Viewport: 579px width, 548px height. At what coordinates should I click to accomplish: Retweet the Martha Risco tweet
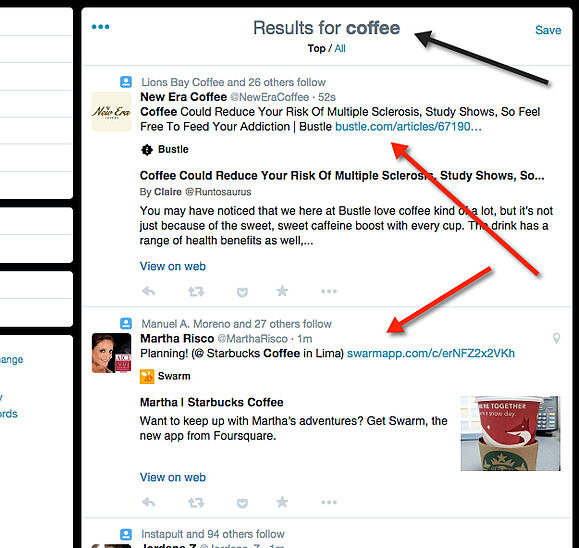196,503
